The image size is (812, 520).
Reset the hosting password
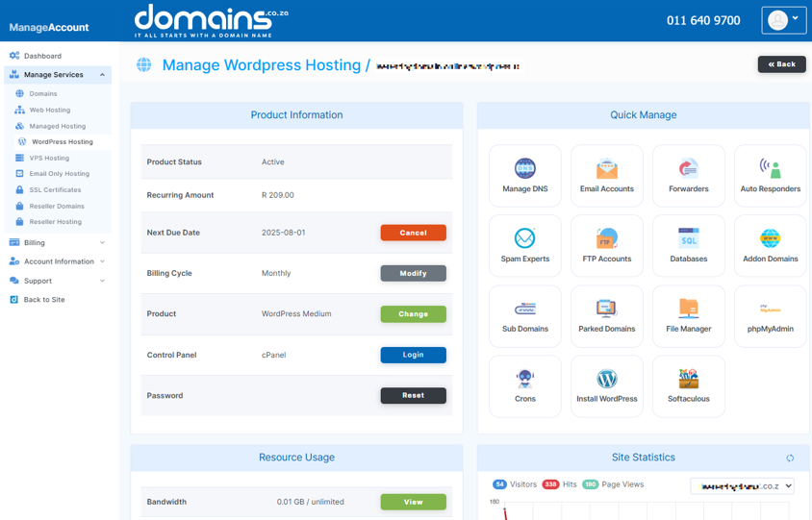(x=414, y=395)
